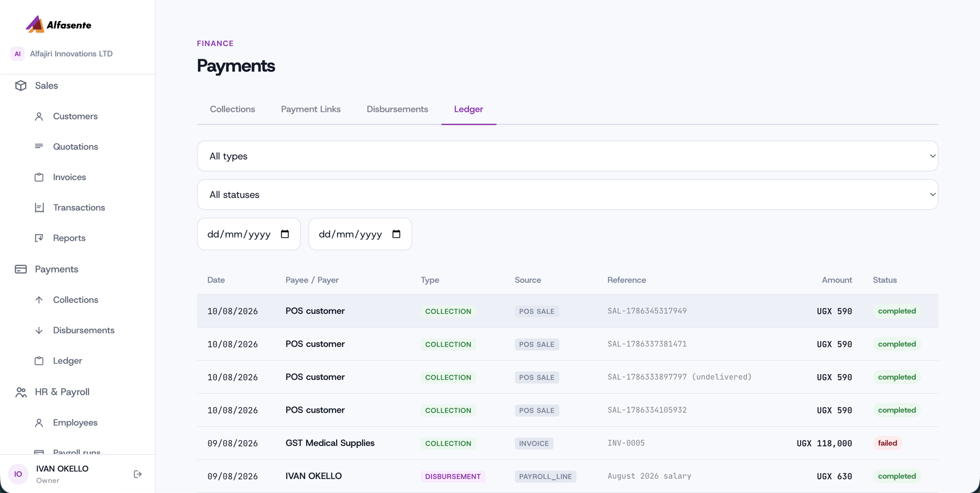The image size is (980, 493).
Task: Click August 2026 salary reference
Action: (x=649, y=476)
